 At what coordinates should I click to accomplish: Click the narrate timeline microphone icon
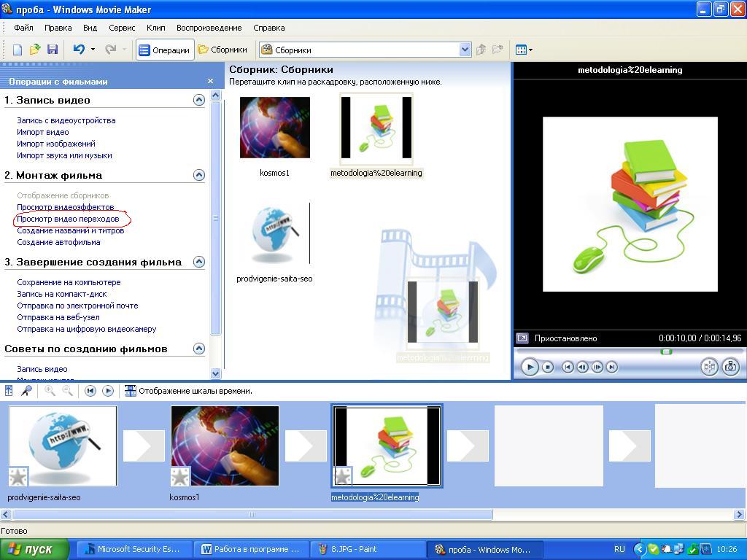27,391
